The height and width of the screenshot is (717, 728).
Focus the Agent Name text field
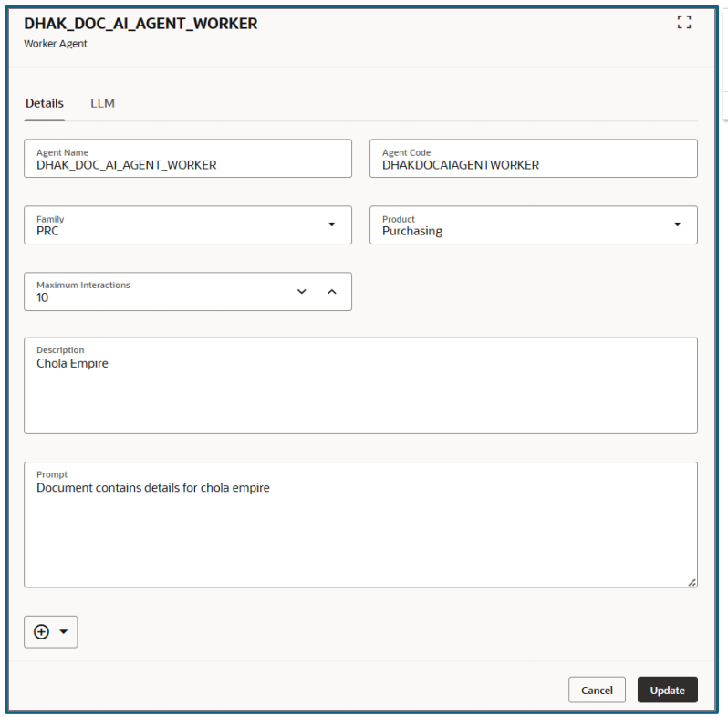coord(187,165)
